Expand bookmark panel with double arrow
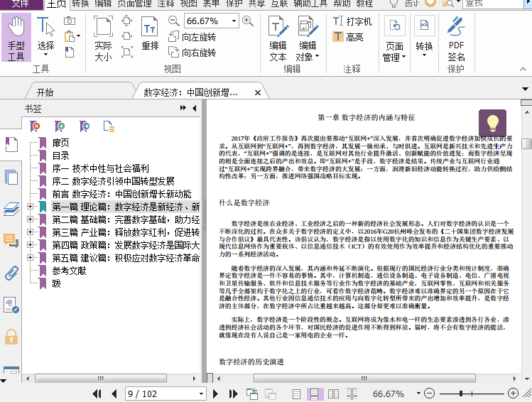The image size is (532, 402). click(x=183, y=108)
